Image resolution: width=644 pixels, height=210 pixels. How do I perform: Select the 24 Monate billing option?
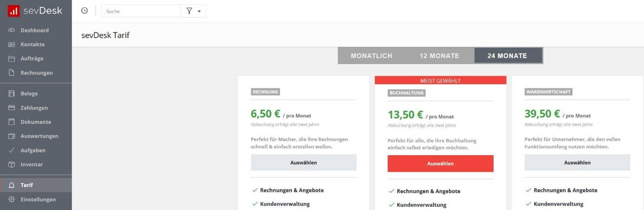pyautogui.click(x=507, y=56)
